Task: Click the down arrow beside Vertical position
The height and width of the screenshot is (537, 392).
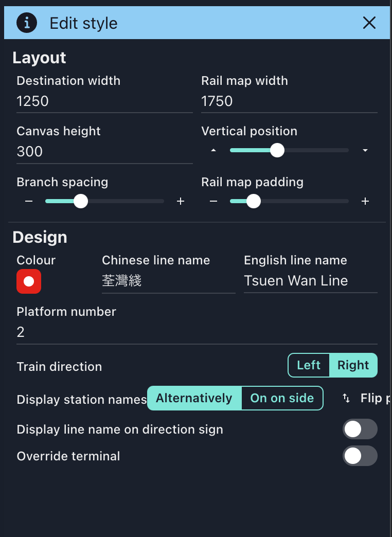Action: [x=365, y=150]
